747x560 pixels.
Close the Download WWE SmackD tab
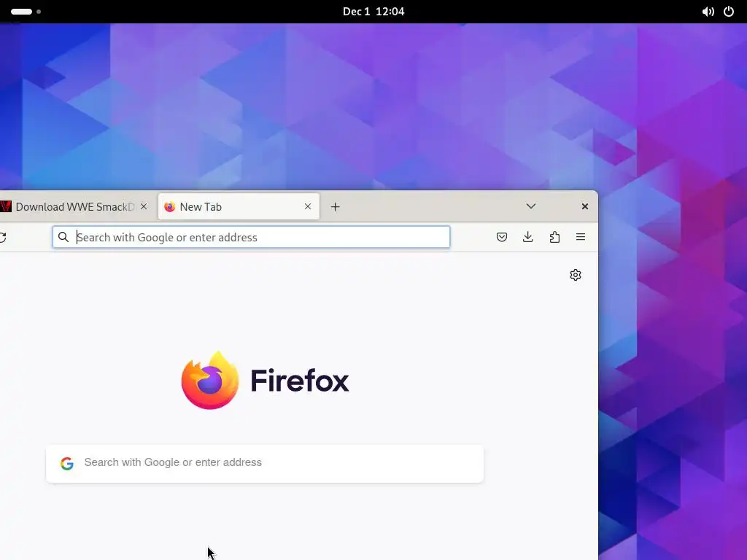[x=144, y=206]
